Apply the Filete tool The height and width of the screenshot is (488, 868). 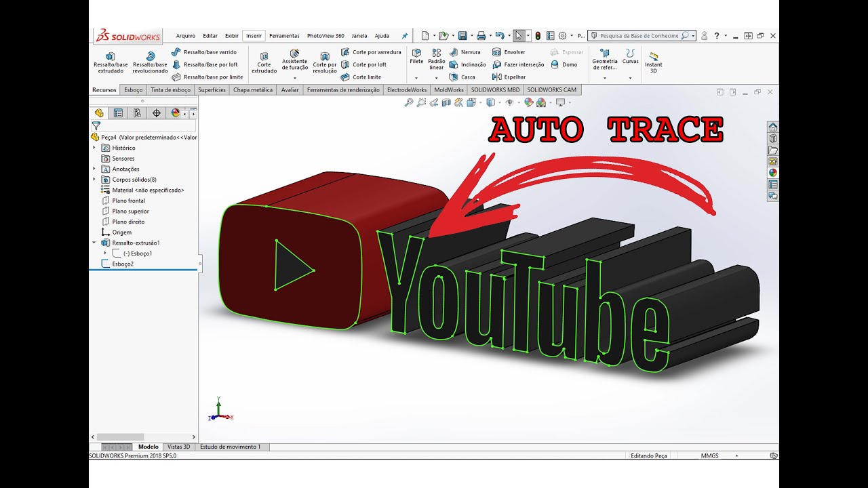[x=416, y=57]
